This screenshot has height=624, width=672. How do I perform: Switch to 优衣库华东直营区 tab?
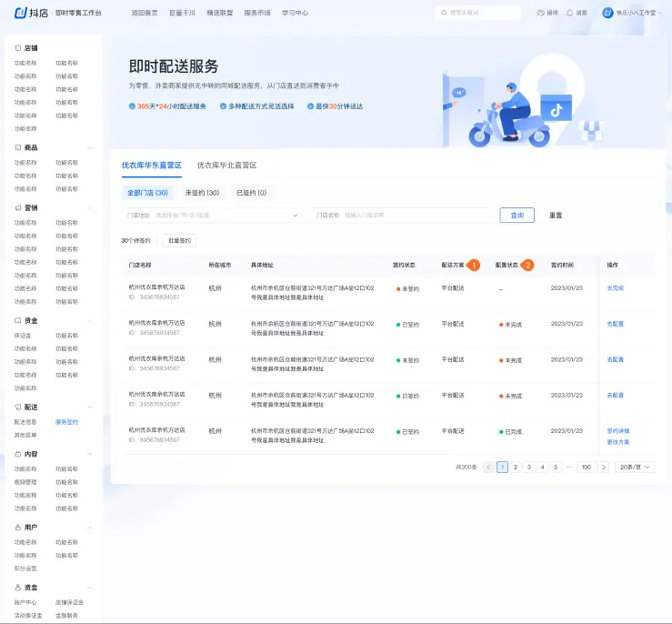pos(152,166)
